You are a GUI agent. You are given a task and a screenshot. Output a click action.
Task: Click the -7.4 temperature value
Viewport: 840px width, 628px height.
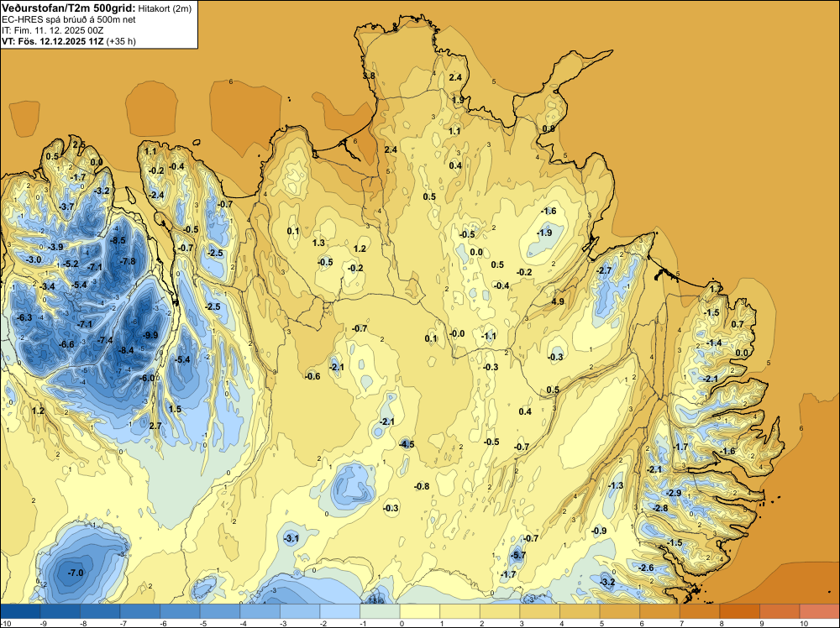pyautogui.click(x=105, y=340)
